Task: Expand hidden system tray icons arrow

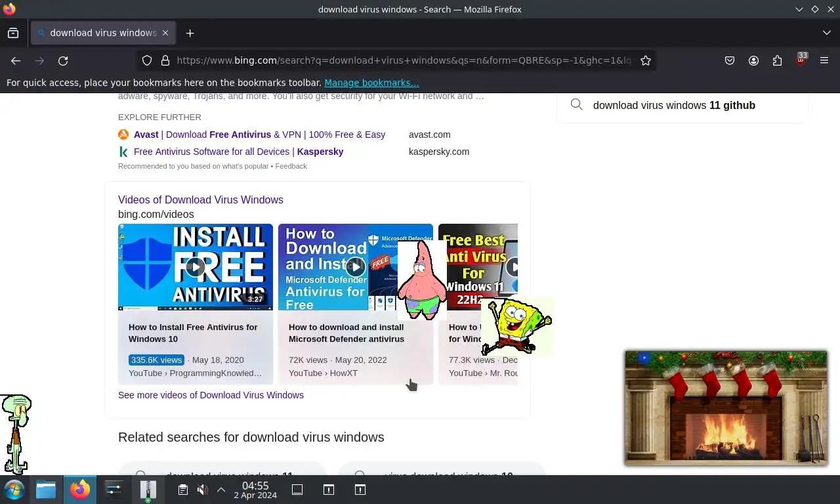Action: 221,490
